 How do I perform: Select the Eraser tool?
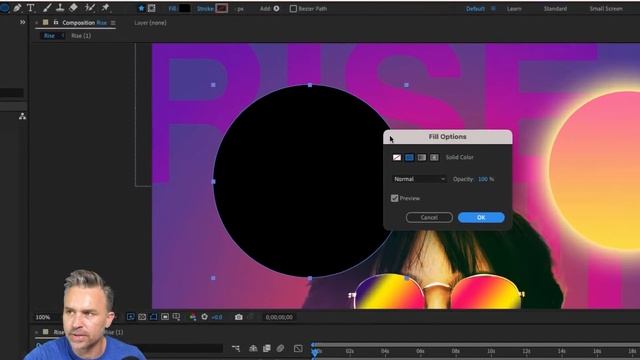73,8
